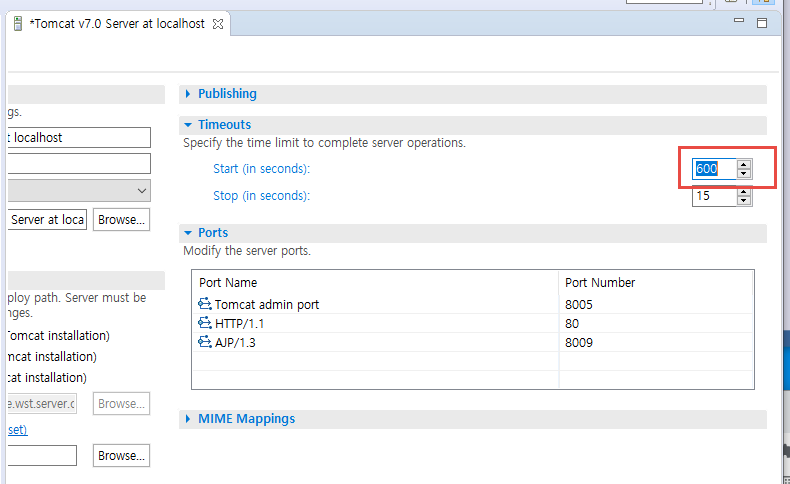Screen dimensions: 790x484
Task: Select the AJP/1.3 port row
Action: coord(473,342)
